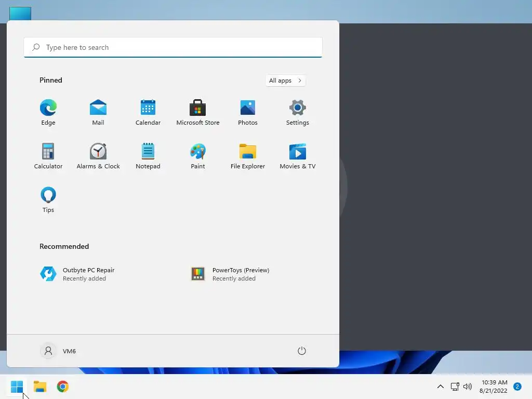Open the Edge browser pinned app

click(x=48, y=113)
